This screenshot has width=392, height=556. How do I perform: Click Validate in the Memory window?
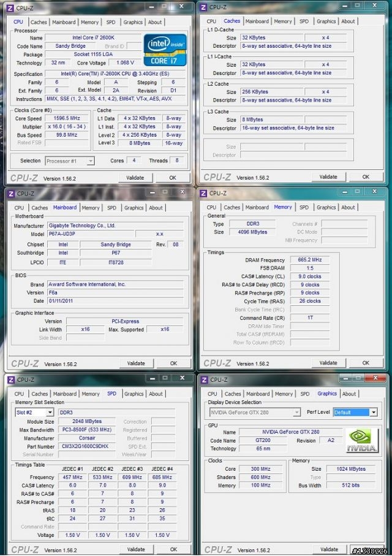coord(328,363)
